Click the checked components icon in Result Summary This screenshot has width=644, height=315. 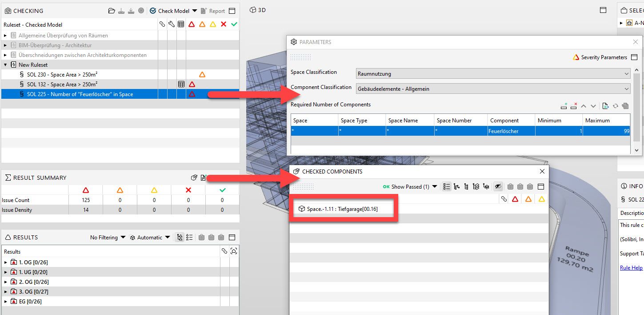coord(194,178)
